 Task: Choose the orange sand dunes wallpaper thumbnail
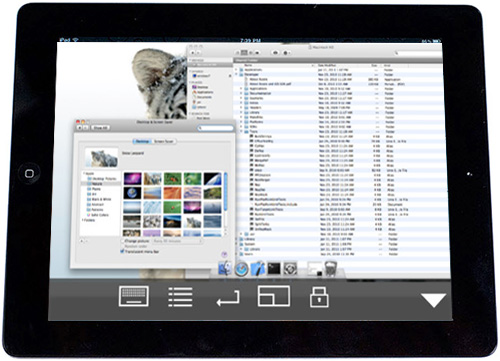tap(172, 193)
